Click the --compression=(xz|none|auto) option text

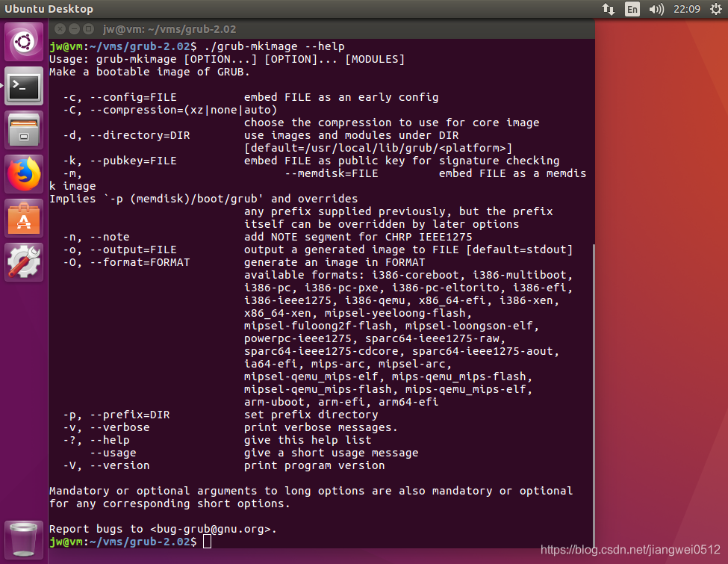[x=184, y=110]
